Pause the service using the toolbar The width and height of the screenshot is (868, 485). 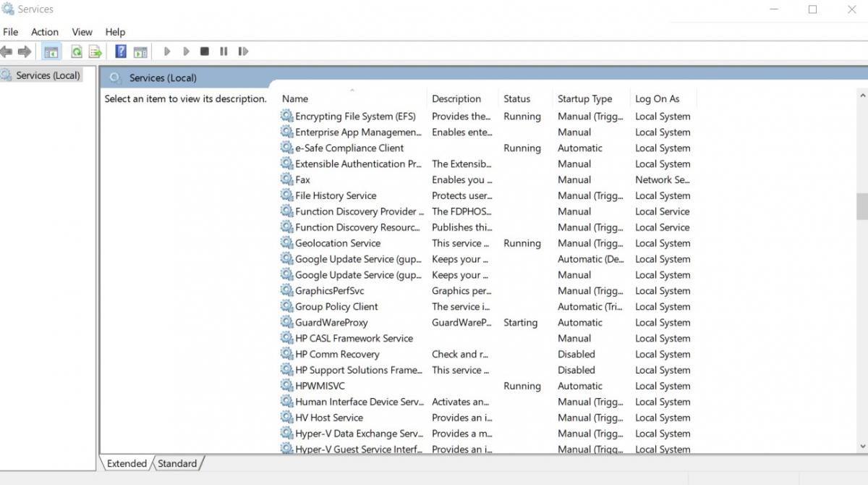point(224,51)
